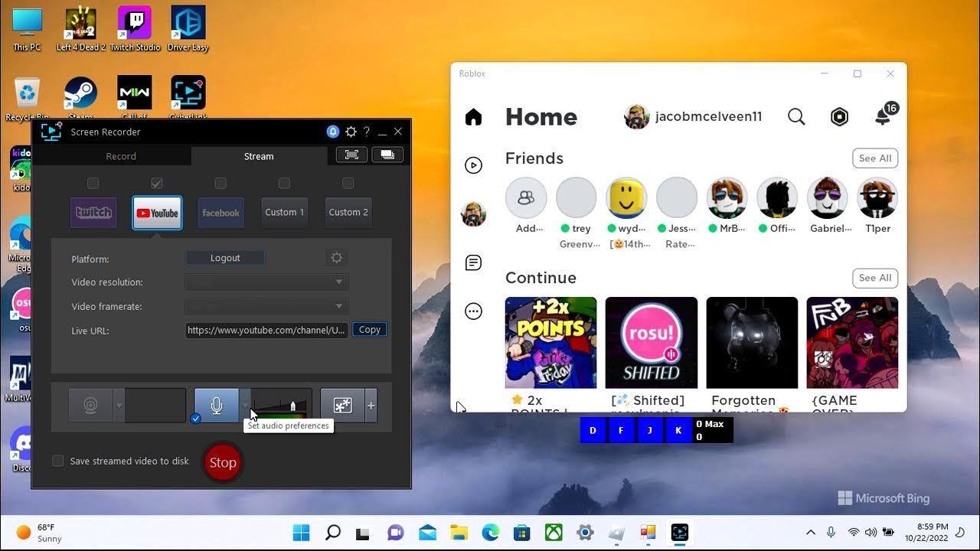The image size is (980, 551).
Task: Select Facebook streaming platform
Action: coord(220,213)
